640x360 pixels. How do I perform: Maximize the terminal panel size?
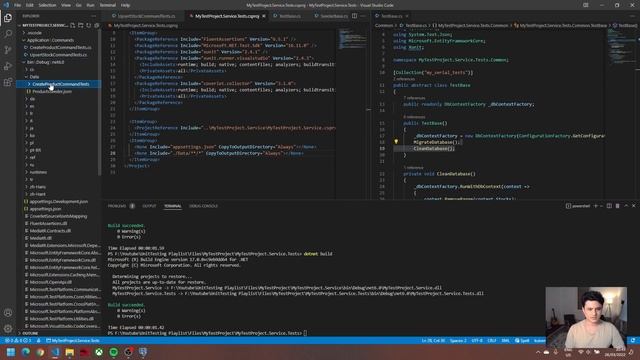[626, 206]
